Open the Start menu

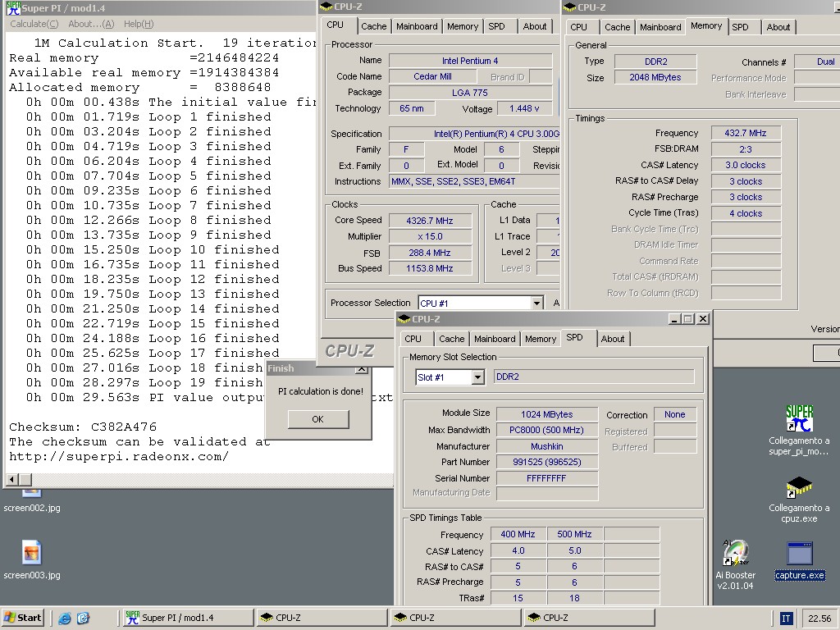(22, 618)
